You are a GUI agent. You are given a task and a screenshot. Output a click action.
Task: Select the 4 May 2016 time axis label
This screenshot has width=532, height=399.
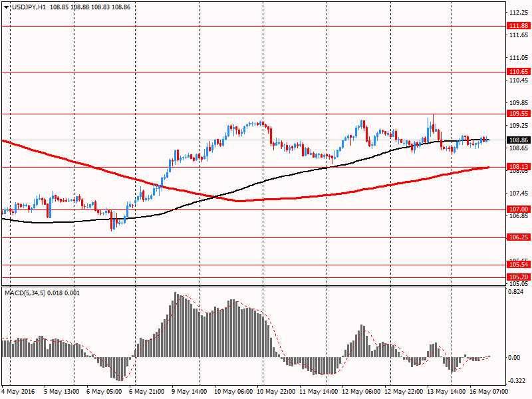tap(19, 392)
